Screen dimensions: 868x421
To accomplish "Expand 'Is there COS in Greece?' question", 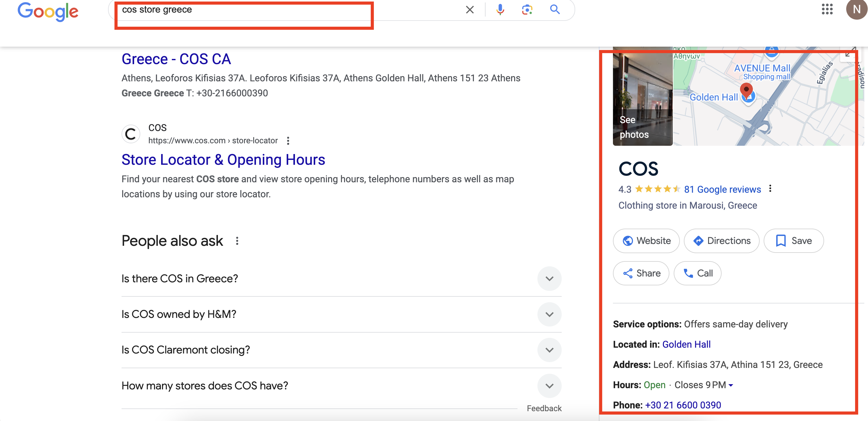I will coord(549,278).
